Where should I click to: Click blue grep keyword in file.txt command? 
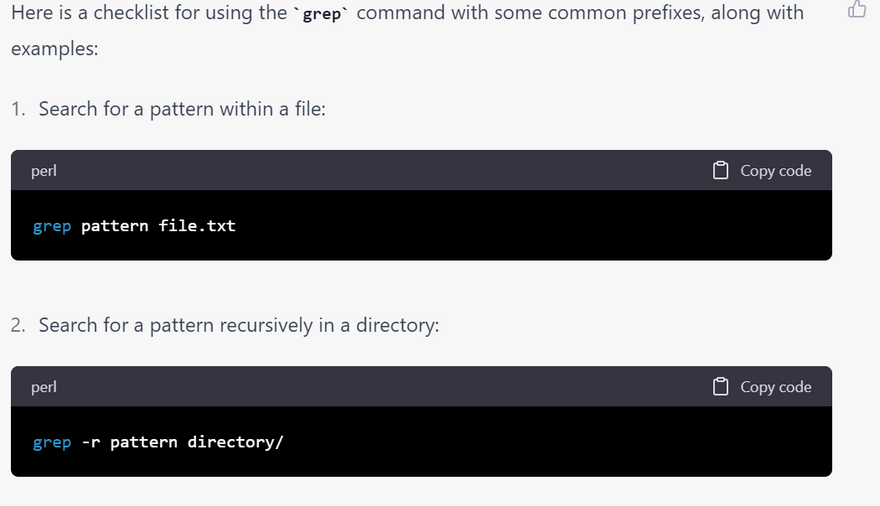tap(52, 226)
